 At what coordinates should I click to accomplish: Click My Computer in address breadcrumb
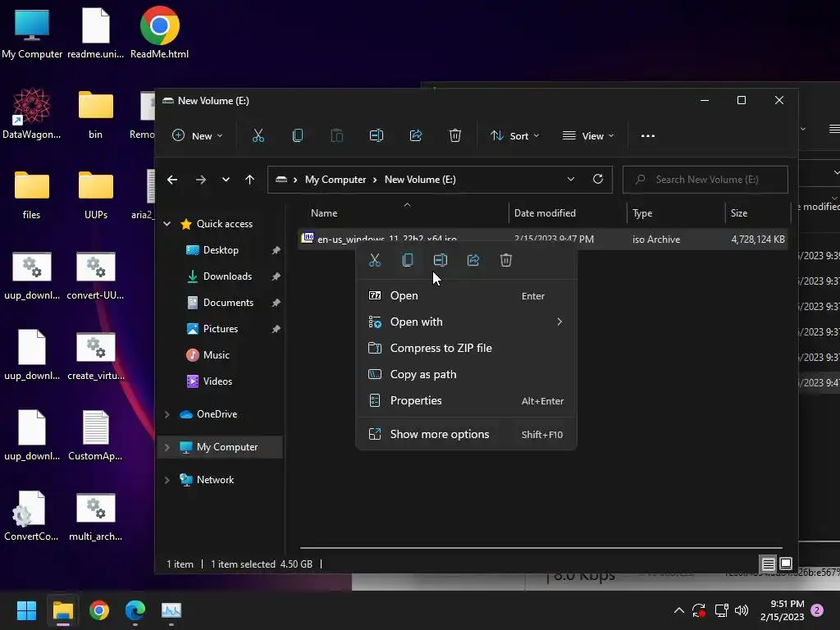click(336, 180)
